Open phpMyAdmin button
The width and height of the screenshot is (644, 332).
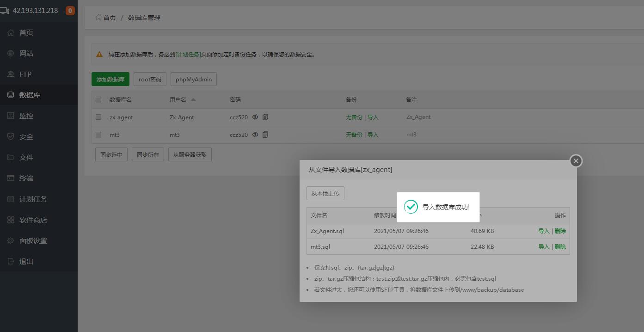(x=194, y=80)
